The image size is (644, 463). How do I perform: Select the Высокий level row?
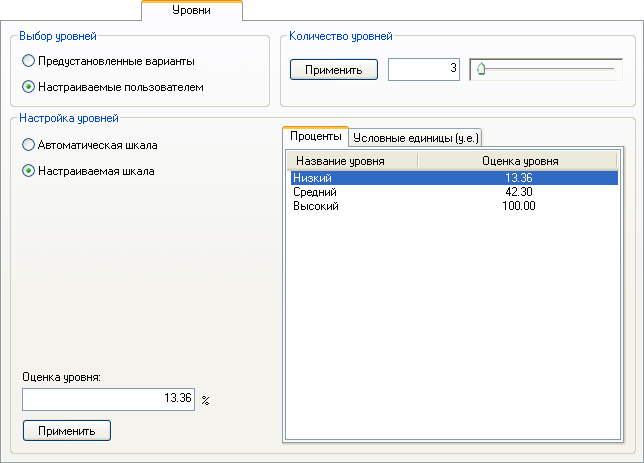point(454,206)
